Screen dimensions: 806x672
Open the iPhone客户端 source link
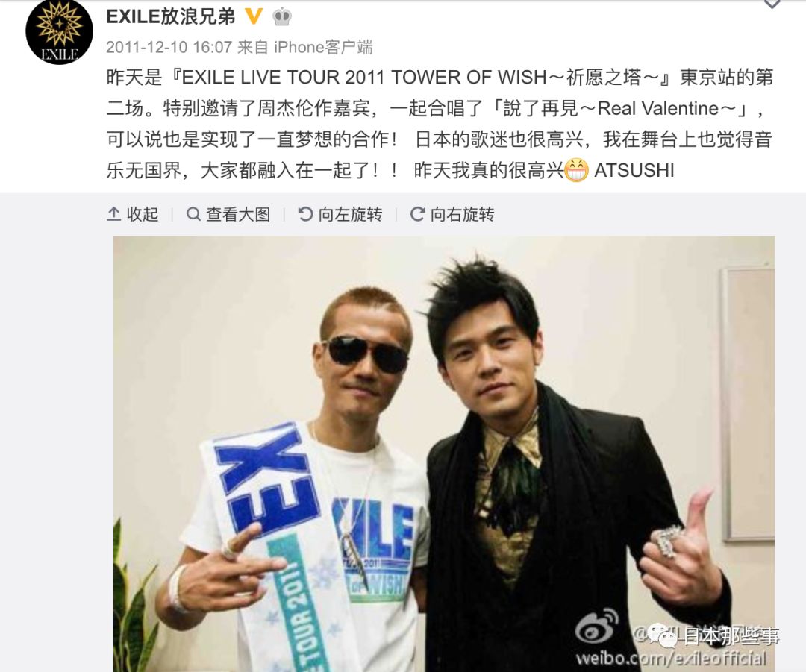[323, 47]
